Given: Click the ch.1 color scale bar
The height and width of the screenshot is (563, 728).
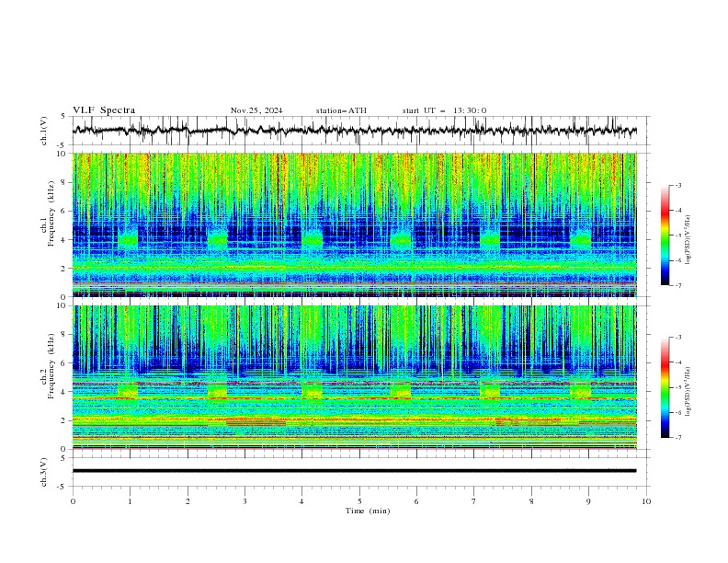Looking at the screenshot, I should point(665,236).
